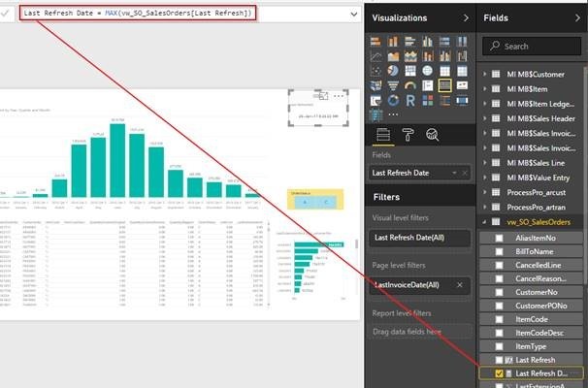Check the BillToName field checkbox

click(499, 251)
